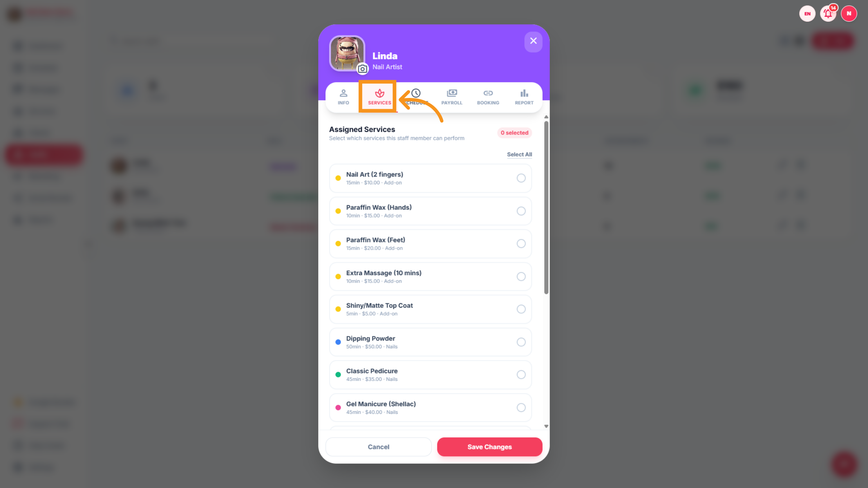Image resolution: width=868 pixels, height=488 pixels.
Task: Select the Dipping Powder service
Action: (430, 342)
